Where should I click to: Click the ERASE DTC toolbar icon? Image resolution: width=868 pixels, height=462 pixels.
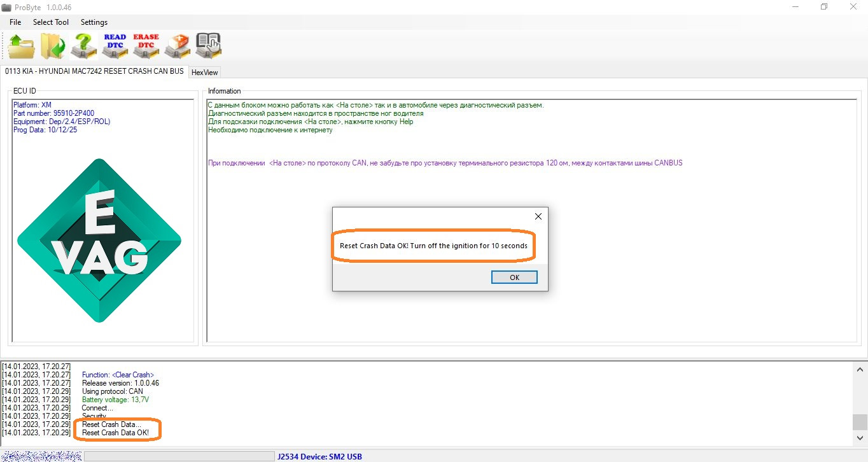point(146,46)
